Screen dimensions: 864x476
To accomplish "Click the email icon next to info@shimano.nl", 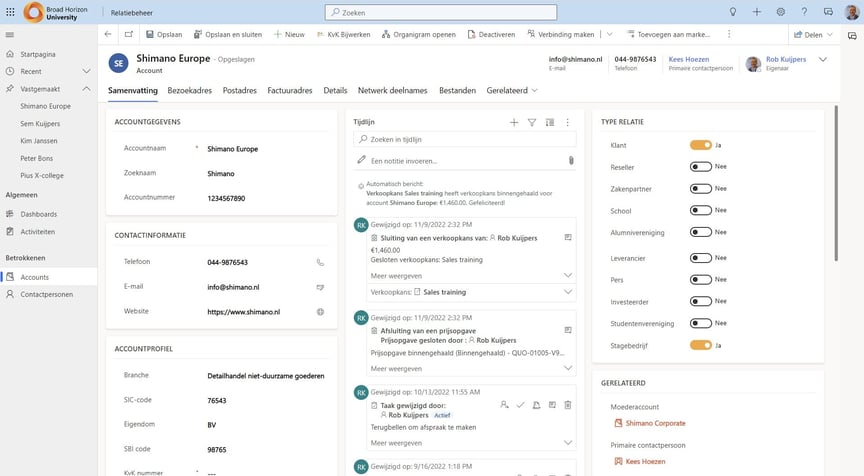I will point(320,287).
